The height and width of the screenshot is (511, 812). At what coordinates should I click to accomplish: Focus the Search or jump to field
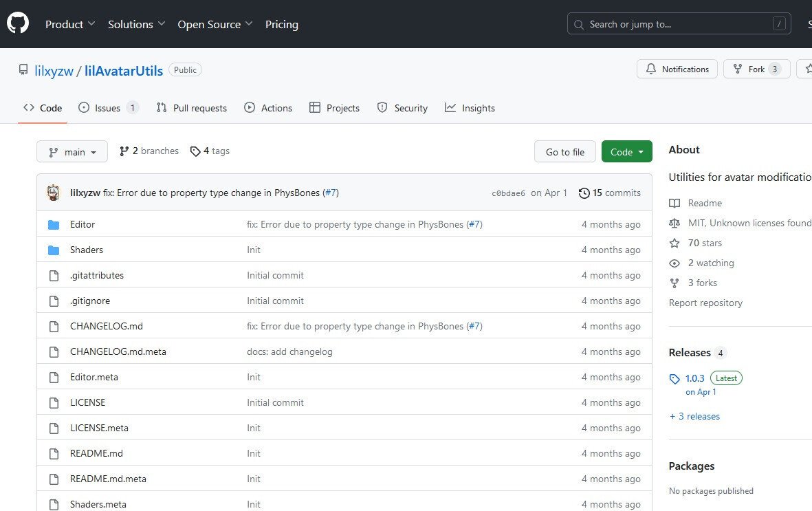coord(679,23)
